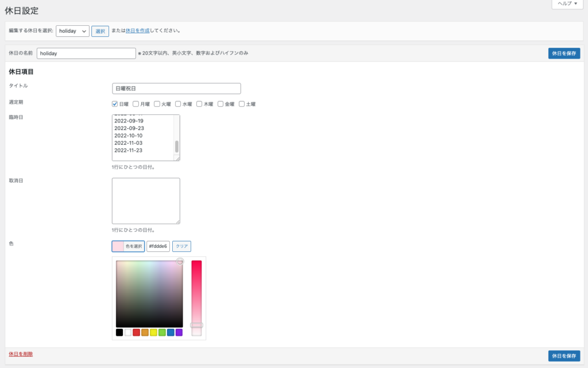Click the タイトル input field
The height and width of the screenshot is (368, 588).
176,89
